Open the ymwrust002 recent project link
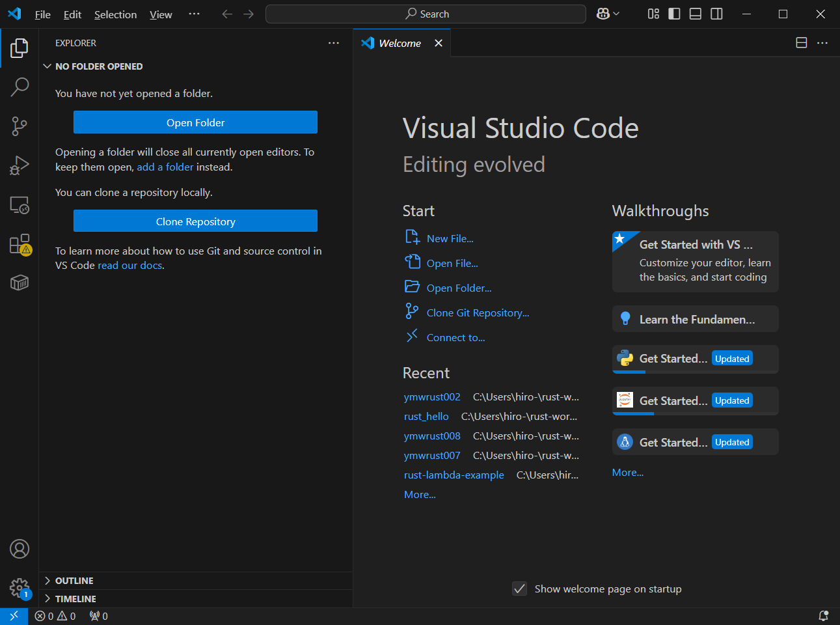Viewport: 840px width, 625px height. click(432, 397)
